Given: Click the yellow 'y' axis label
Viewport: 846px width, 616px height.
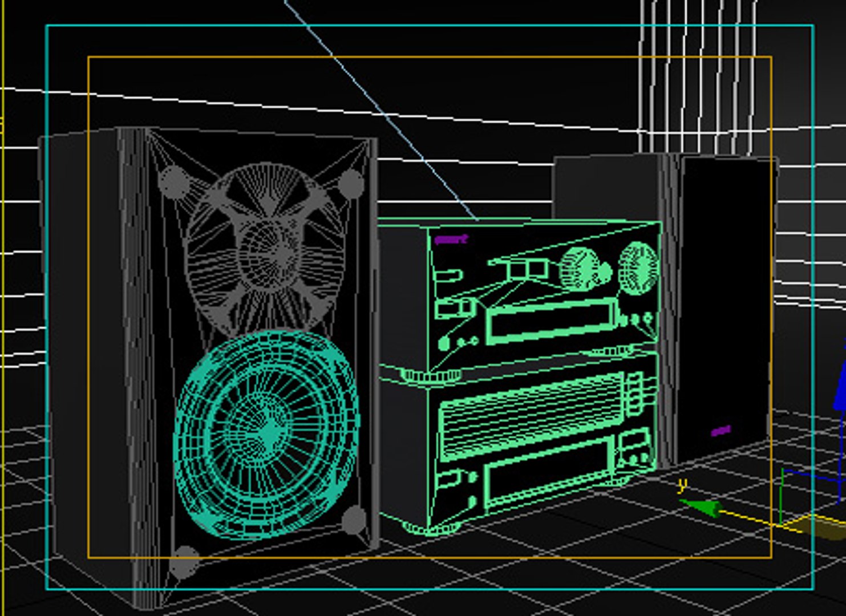Looking at the screenshot, I should 682,485.
